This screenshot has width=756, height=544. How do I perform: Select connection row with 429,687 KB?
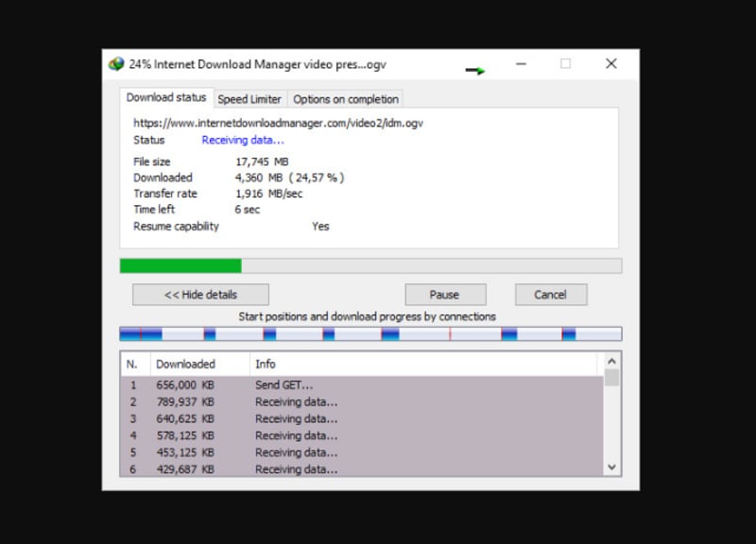pyautogui.click(x=362, y=468)
